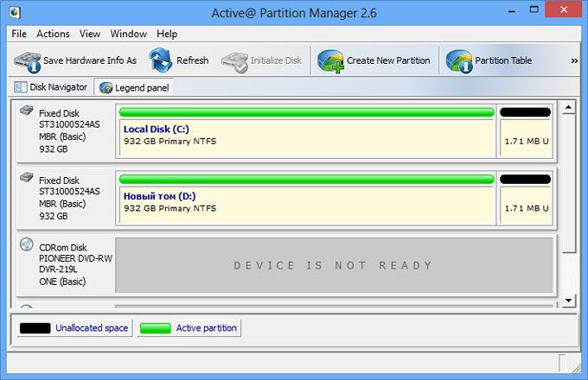Click the scrollbar up arrow

click(569, 108)
